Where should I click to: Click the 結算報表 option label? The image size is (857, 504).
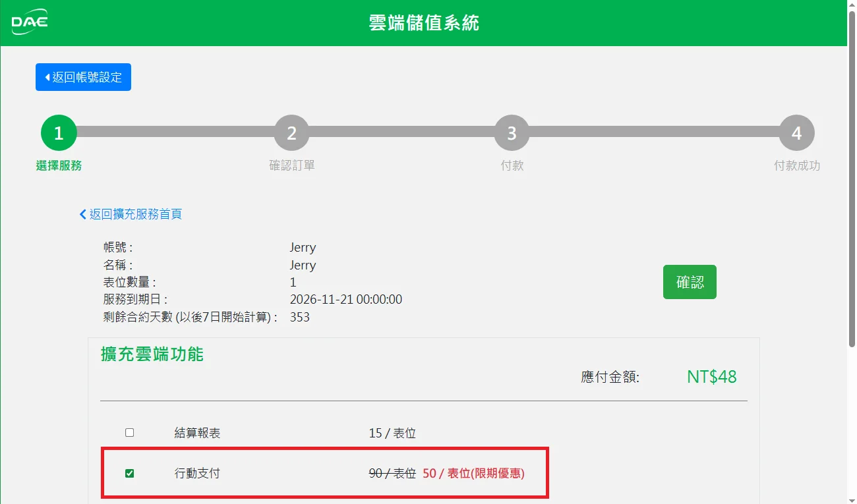coord(196,433)
